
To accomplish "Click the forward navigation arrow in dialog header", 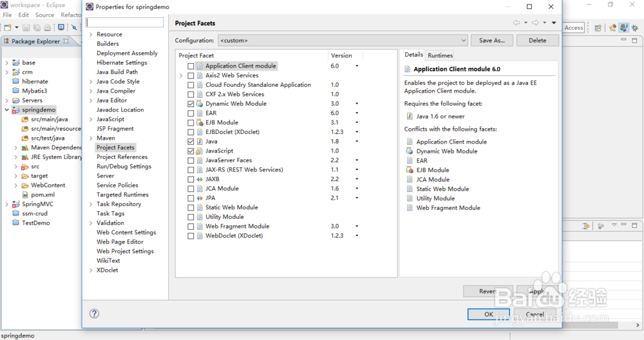I will pos(535,23).
